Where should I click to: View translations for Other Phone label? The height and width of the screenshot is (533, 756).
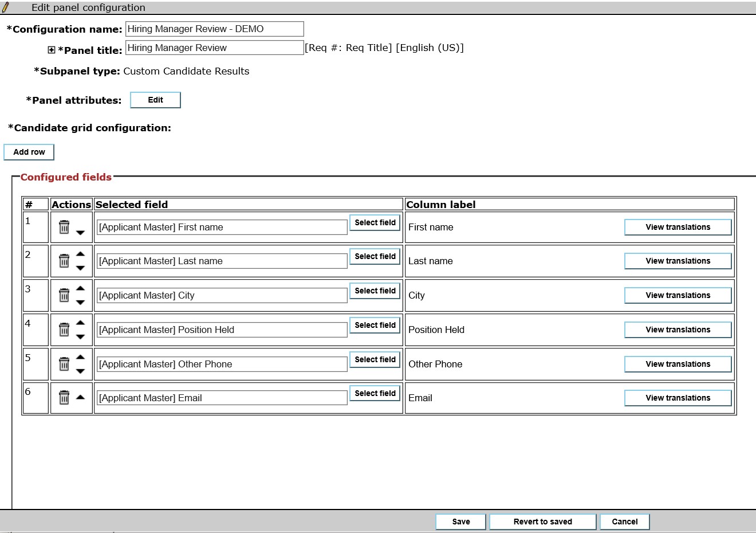click(678, 364)
